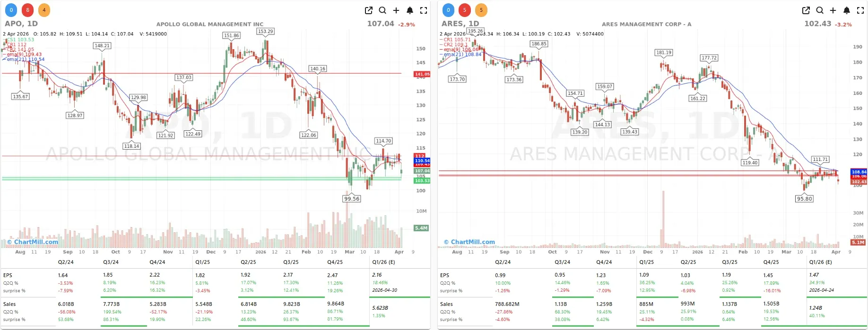Screen dimensions: 868x330
Task: Click ARES estimated EPS 1.47
Action: click(x=814, y=275)
